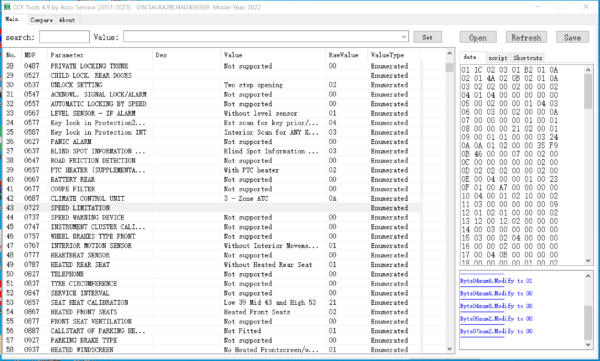Select BLIND SPOT INFORMATION row
This screenshot has width=600, height=361.
coord(212,151)
